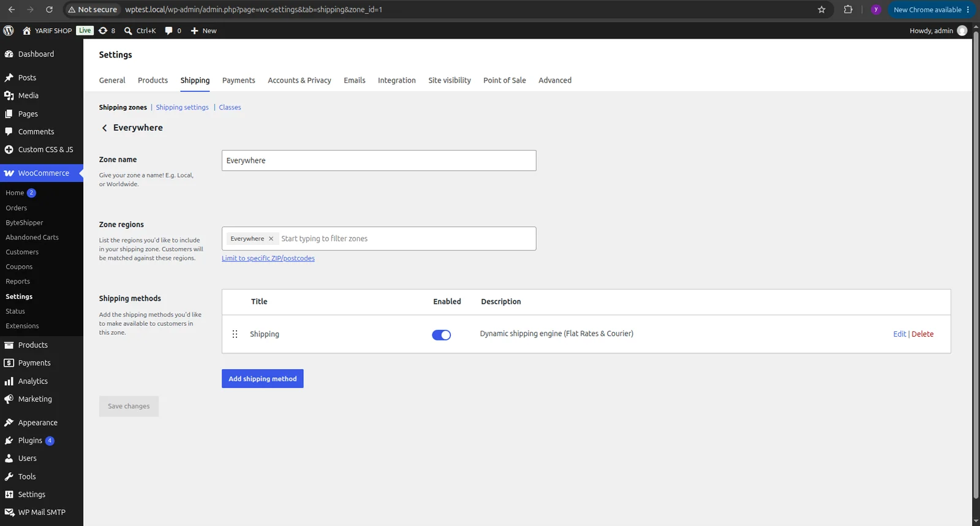Screen dimensions: 980x526
Task: Go back using the chevron beside Everywhere
Action: (x=104, y=128)
